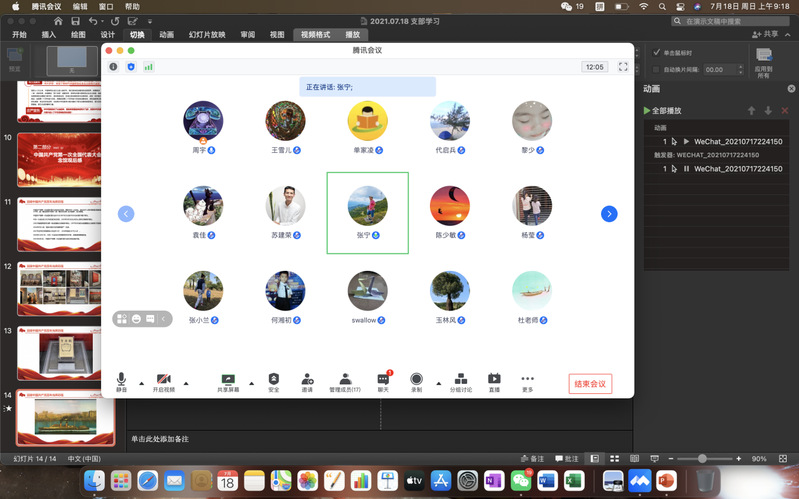Image resolution: width=799 pixels, height=499 pixels.
Task: Open the Chat (聊天) icon with badge
Action: point(383,382)
